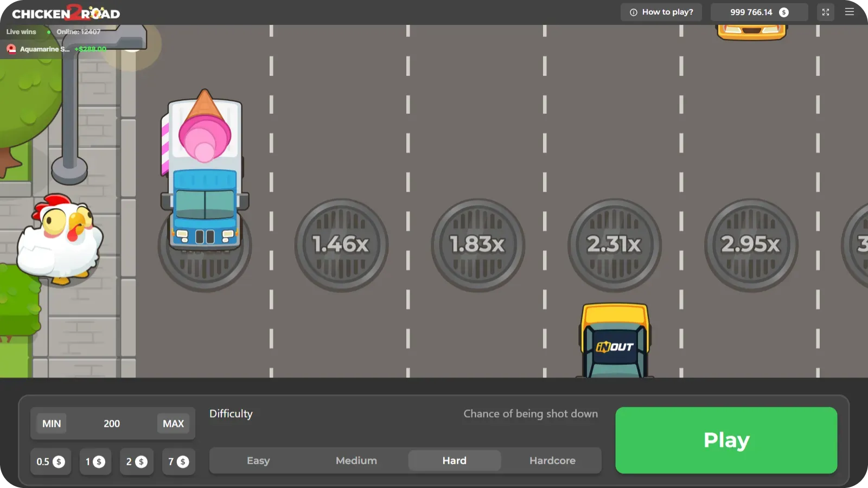The width and height of the screenshot is (868, 488).
Task: Click the Difficulty label
Action: click(x=231, y=414)
